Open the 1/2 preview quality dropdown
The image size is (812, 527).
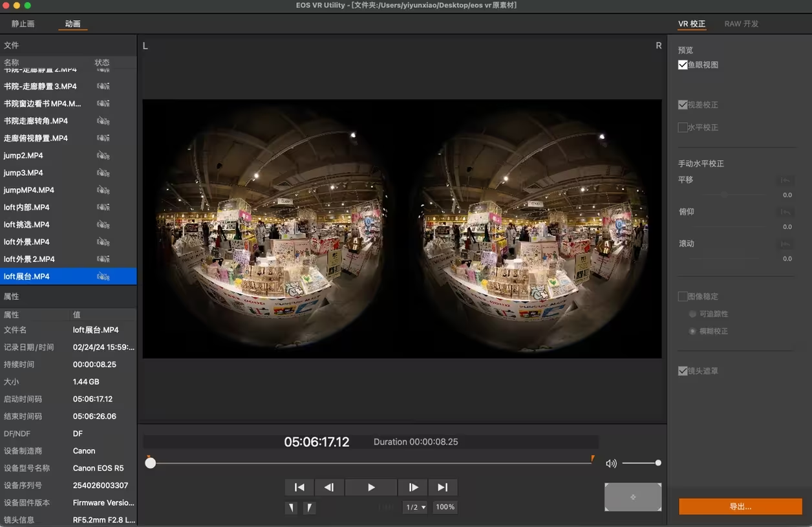pyautogui.click(x=415, y=508)
